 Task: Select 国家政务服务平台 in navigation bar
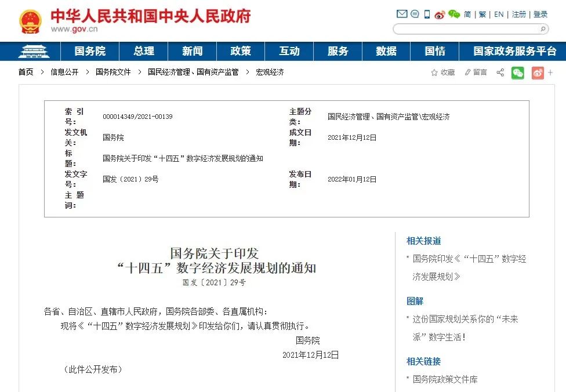514,51
